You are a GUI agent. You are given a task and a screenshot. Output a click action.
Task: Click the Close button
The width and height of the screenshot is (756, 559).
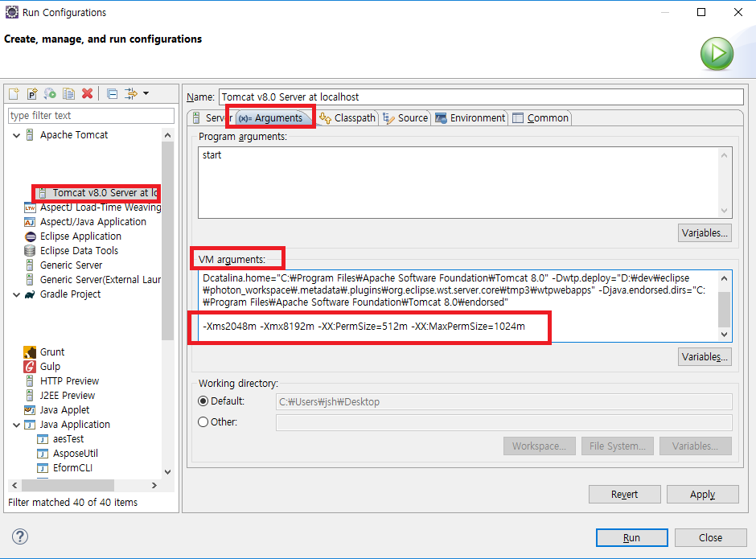[710, 538]
